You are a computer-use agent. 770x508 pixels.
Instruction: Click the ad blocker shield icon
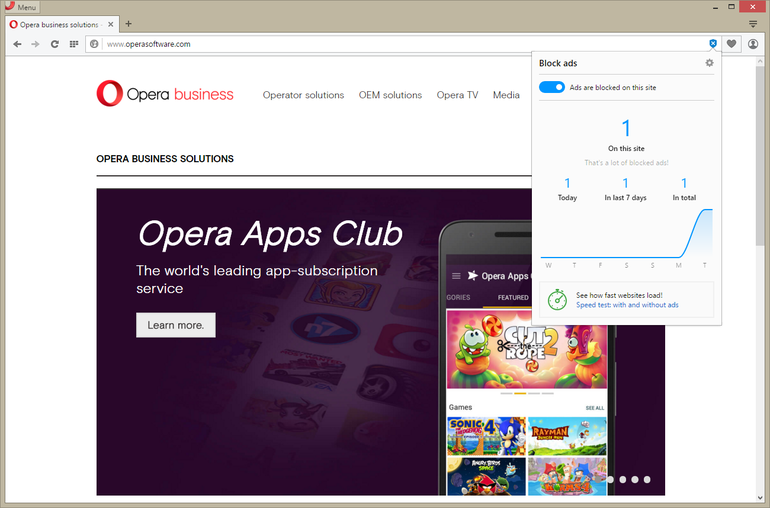pyautogui.click(x=712, y=44)
